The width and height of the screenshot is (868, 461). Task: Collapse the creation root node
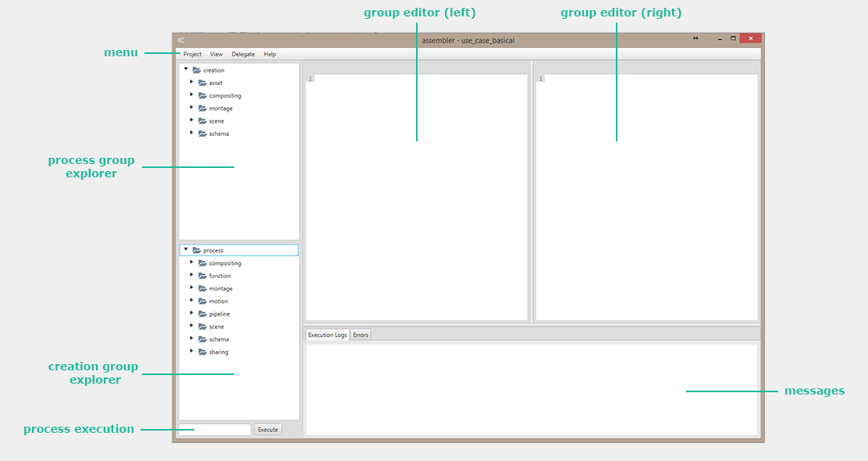(186, 70)
